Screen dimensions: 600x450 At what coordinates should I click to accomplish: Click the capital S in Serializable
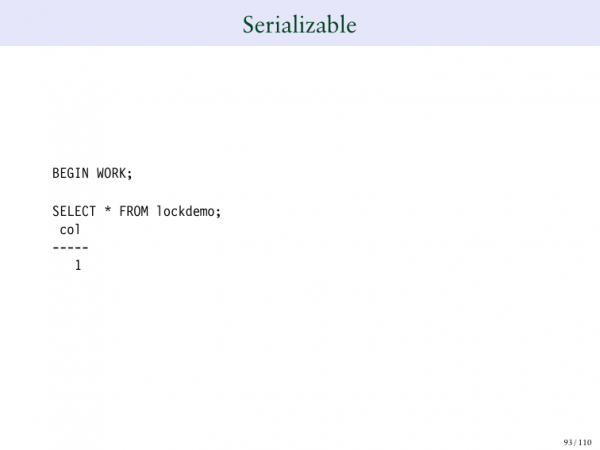pos(249,24)
